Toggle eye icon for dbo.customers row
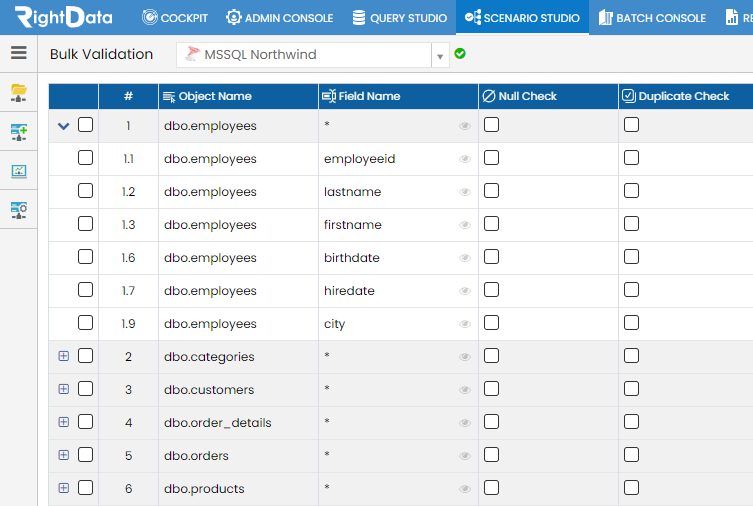 coord(464,390)
